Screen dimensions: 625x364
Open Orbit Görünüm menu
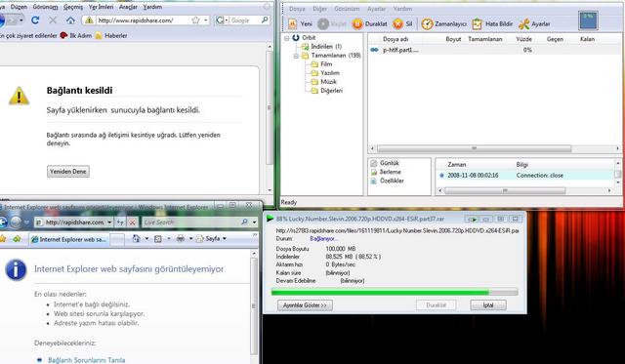pyautogui.click(x=347, y=9)
